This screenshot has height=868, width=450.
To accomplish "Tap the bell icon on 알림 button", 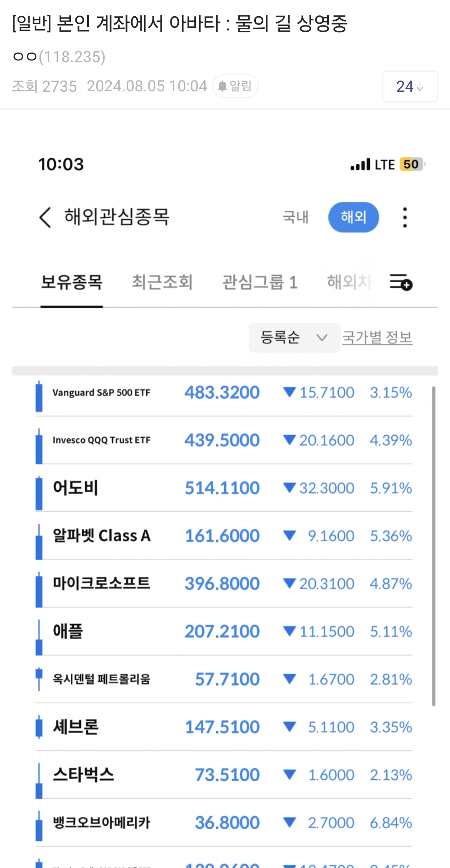I will click(222, 86).
